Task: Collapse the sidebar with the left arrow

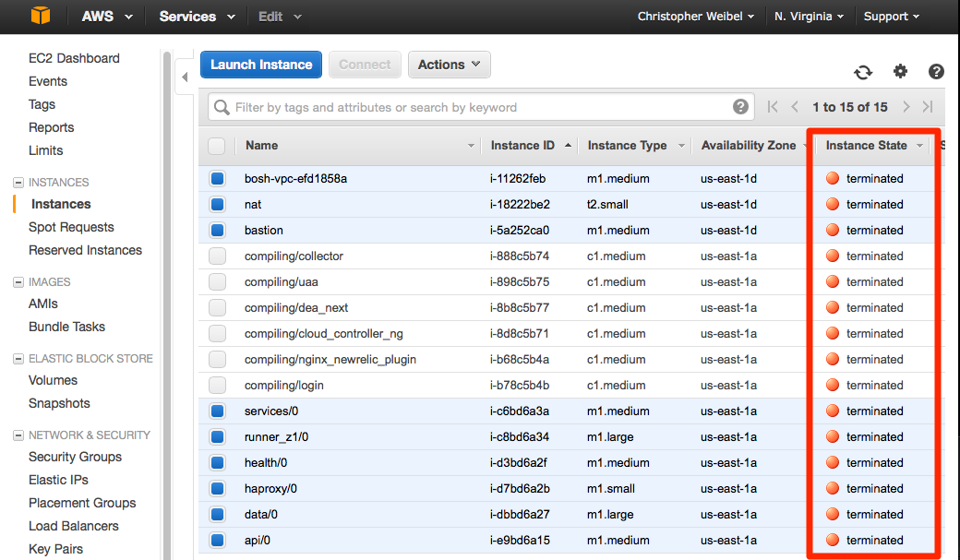Action: pyautogui.click(x=185, y=77)
